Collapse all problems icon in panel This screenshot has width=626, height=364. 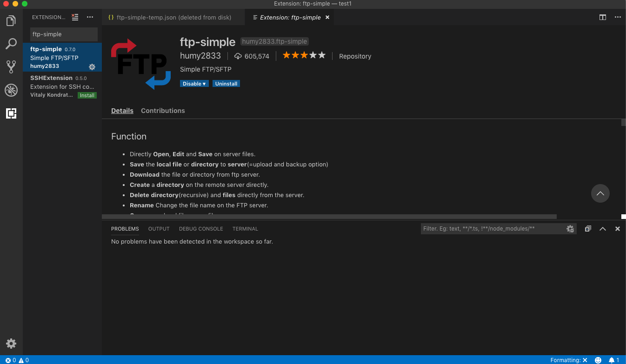click(x=588, y=229)
